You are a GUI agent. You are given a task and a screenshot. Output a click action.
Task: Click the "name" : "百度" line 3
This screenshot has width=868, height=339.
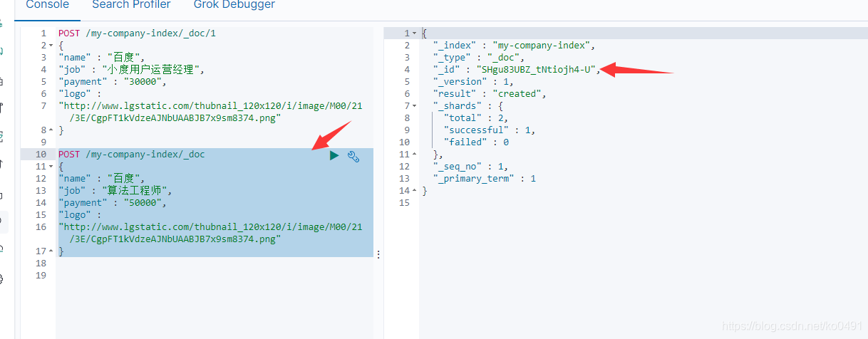click(102, 58)
